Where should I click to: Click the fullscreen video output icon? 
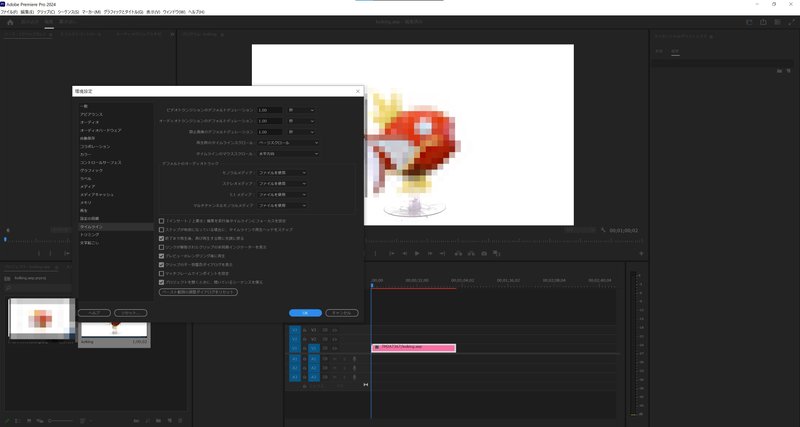tap(791, 22)
